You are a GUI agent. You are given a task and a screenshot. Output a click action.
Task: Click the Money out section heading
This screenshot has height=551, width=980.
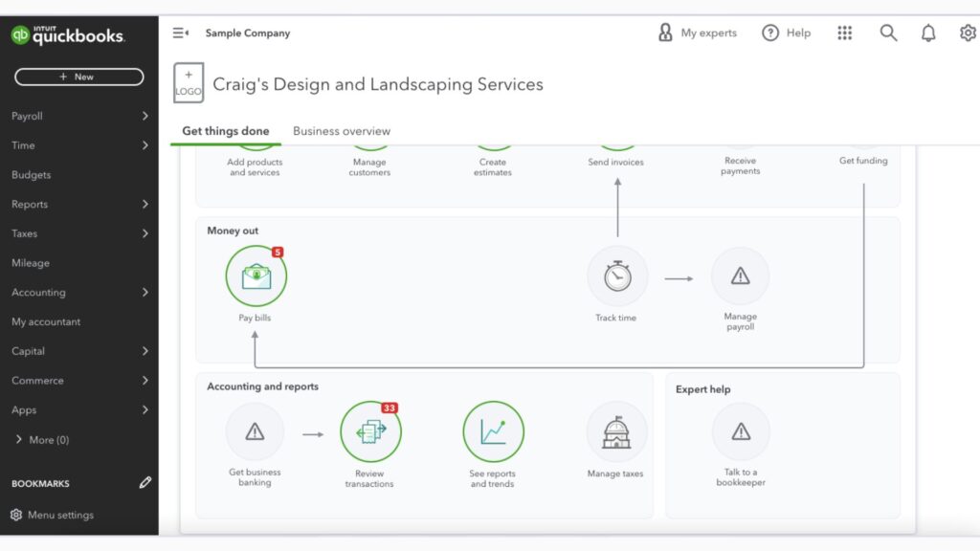click(233, 231)
